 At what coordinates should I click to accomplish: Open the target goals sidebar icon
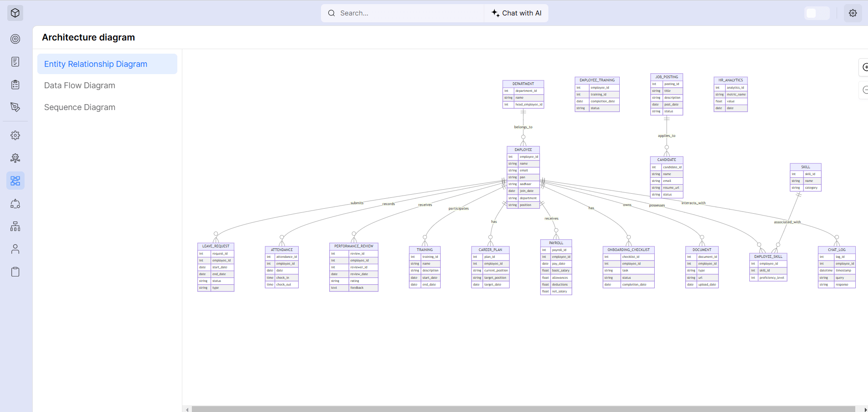pyautogui.click(x=15, y=39)
